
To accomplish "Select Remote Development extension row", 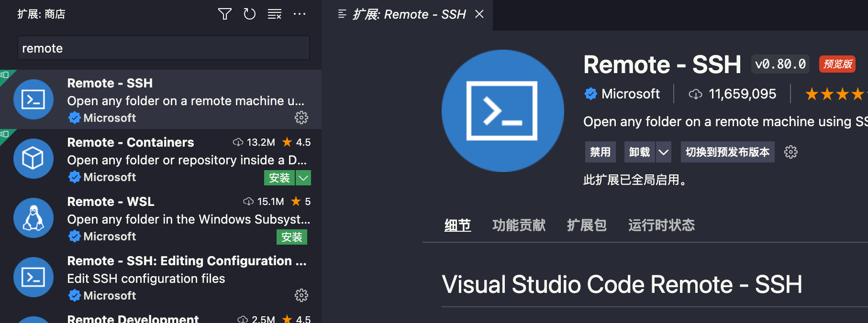I will coord(161,315).
